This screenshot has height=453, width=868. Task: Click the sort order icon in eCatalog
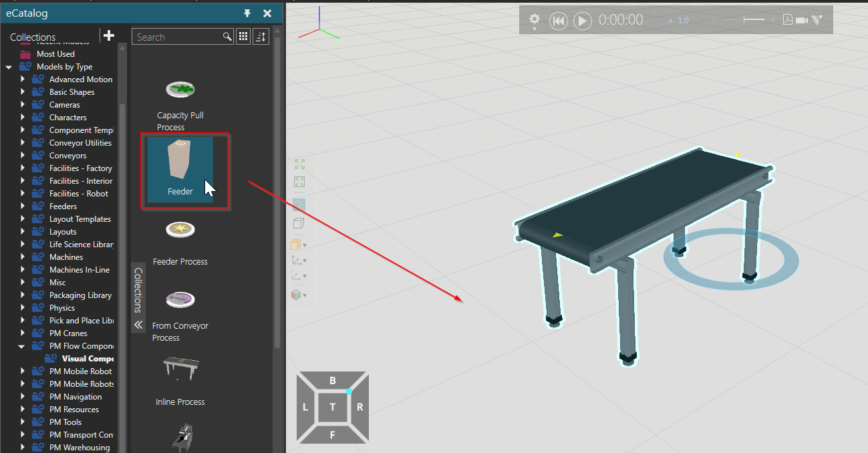point(261,36)
